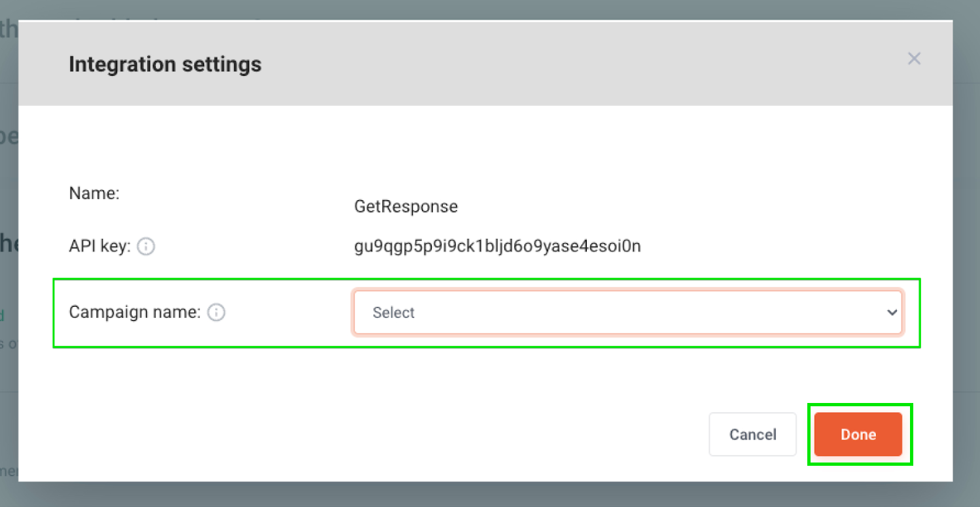
Task: Click the GetResponse integration name value
Action: click(x=406, y=207)
